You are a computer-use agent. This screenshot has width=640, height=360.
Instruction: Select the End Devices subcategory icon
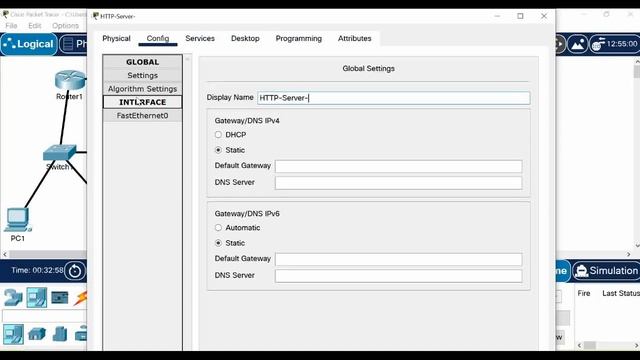pyautogui.click(x=13, y=334)
